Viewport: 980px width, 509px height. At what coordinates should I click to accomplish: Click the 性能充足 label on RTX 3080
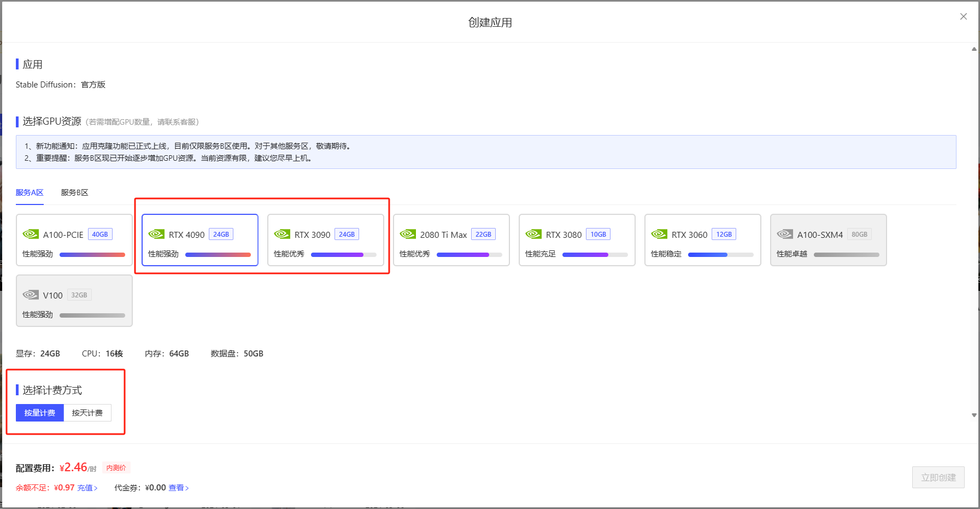pyautogui.click(x=541, y=254)
